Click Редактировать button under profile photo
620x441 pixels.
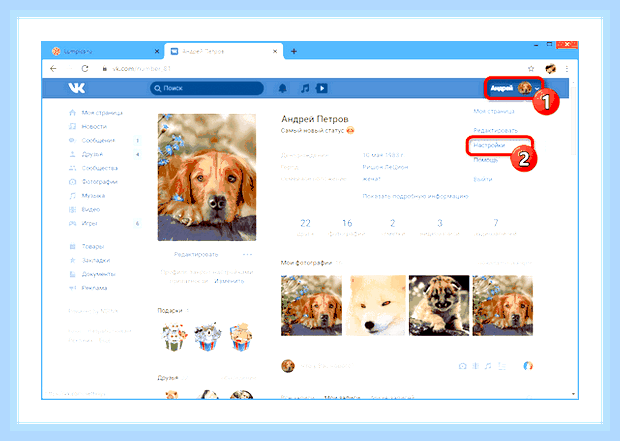pos(196,254)
